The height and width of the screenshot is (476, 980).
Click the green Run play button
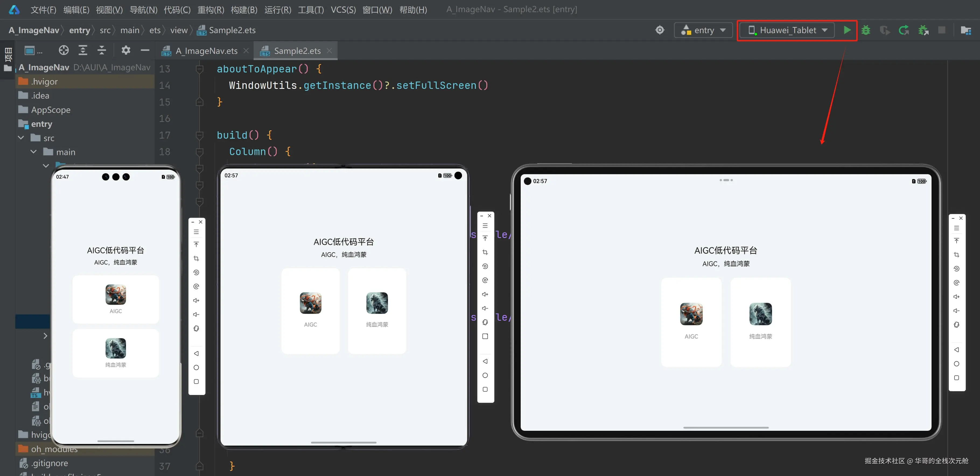tap(847, 30)
